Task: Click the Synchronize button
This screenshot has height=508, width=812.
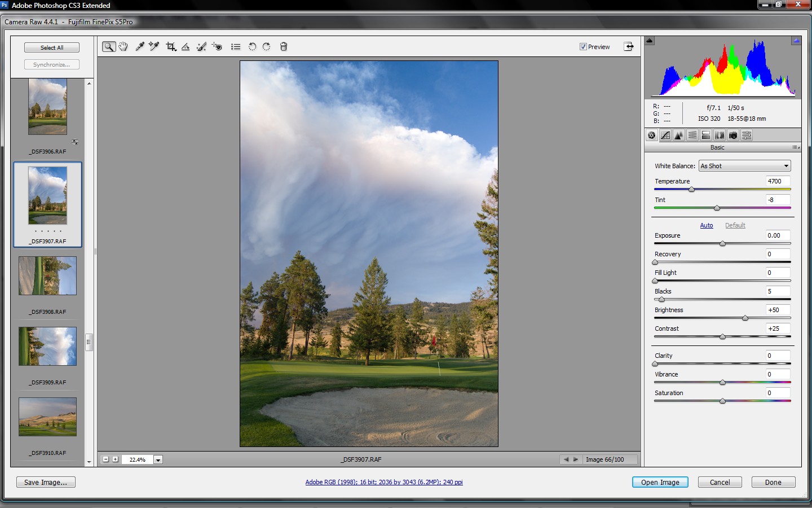Action: 52,65
